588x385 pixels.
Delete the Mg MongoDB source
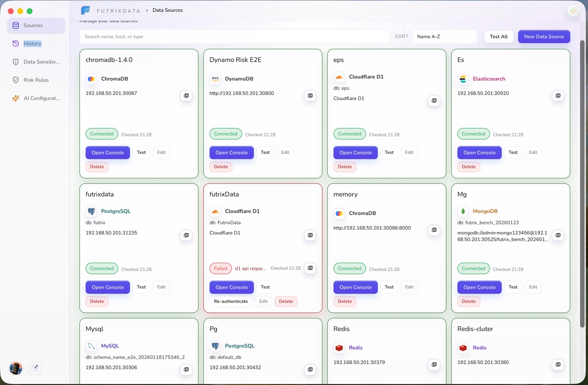point(469,302)
